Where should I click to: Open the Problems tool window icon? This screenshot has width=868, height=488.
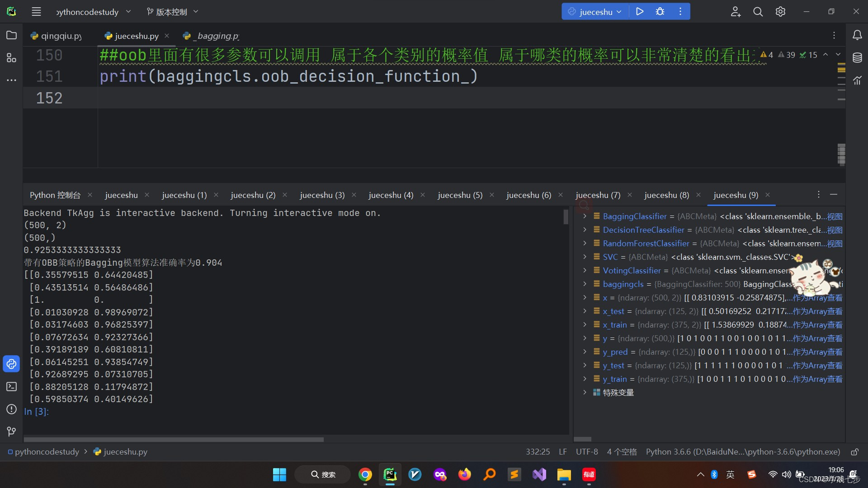click(x=11, y=409)
